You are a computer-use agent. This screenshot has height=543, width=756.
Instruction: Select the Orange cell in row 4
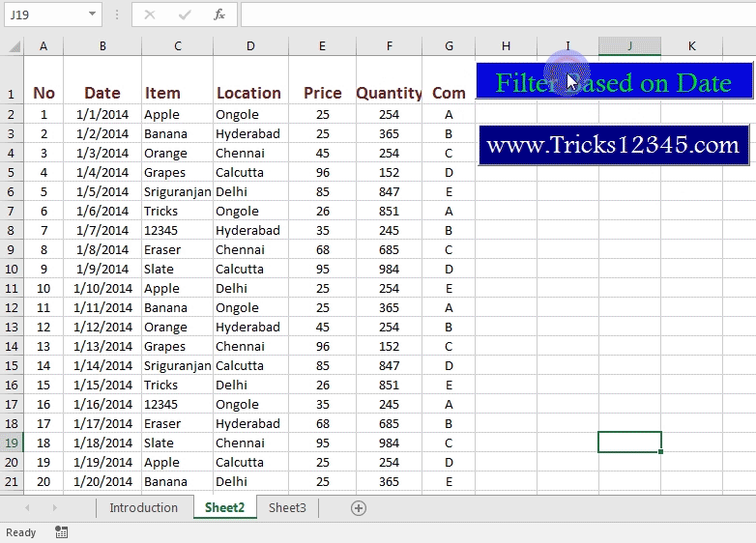click(178, 153)
